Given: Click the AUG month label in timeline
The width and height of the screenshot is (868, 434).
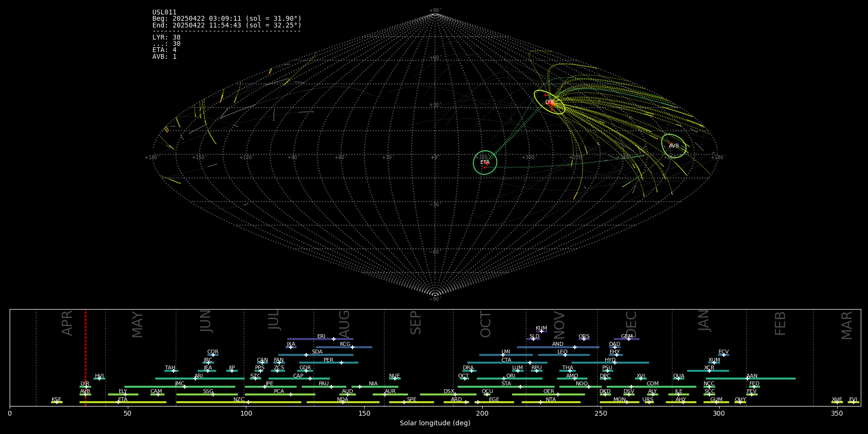Looking at the screenshot, I should (x=344, y=324).
